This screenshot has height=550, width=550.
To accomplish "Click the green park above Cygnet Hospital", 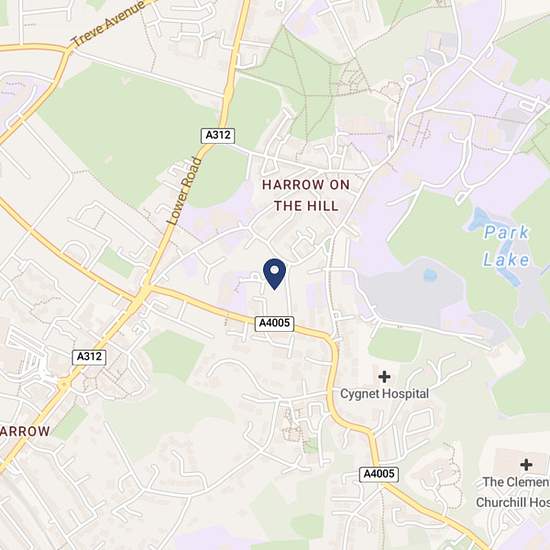I will [x=394, y=343].
